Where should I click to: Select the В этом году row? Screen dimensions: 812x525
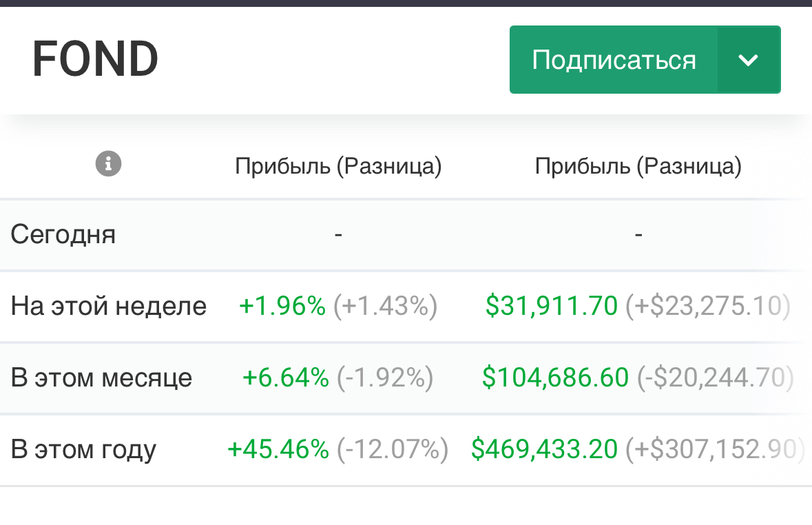[x=84, y=449]
